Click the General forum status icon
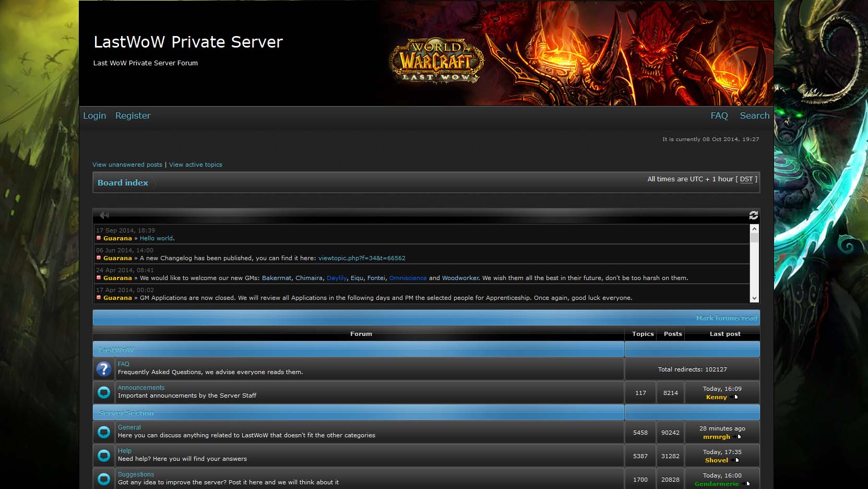Screen dimensions: 868x489 104,432
